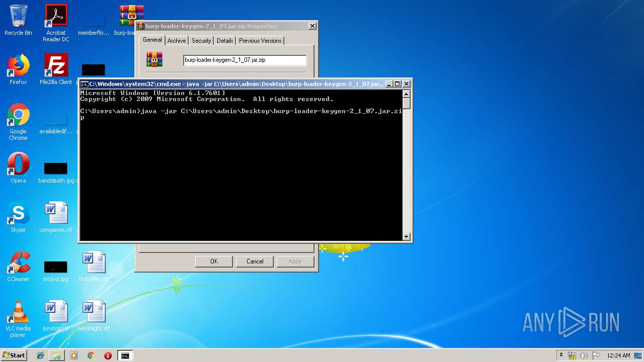The height and width of the screenshot is (362, 644).
Task: Click the cmd window system menu icon
Action: click(x=85, y=84)
